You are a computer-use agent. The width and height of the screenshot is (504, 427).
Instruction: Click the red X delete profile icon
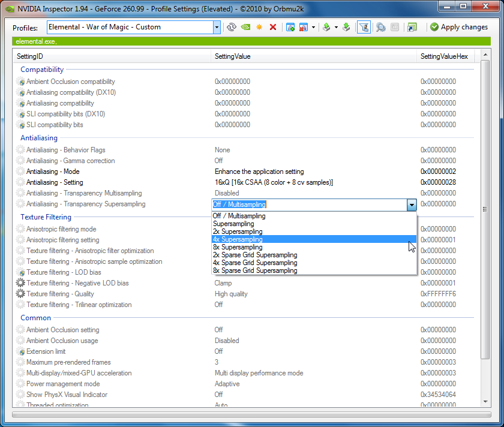coord(273,27)
